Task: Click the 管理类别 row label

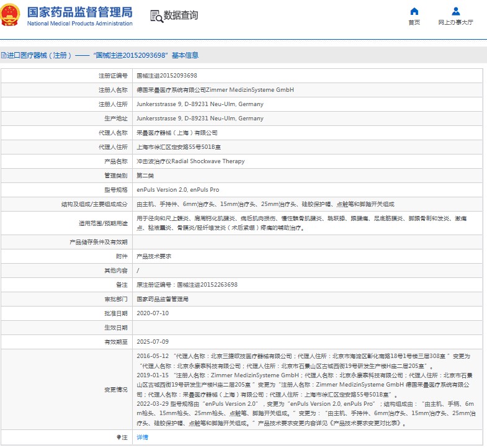Action: [116, 176]
